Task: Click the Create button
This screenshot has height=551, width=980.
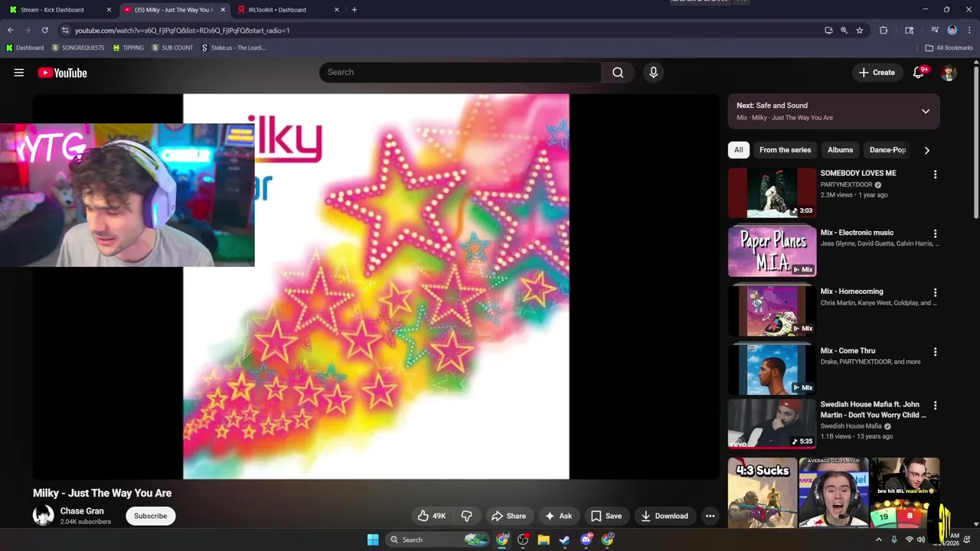Action: pyautogui.click(x=877, y=73)
